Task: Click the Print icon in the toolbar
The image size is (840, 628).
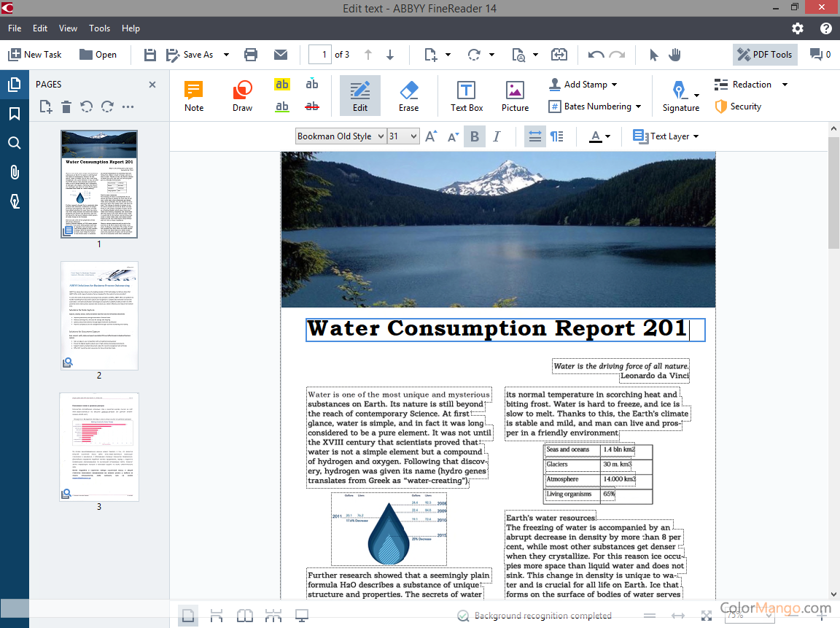Action: tap(251, 55)
